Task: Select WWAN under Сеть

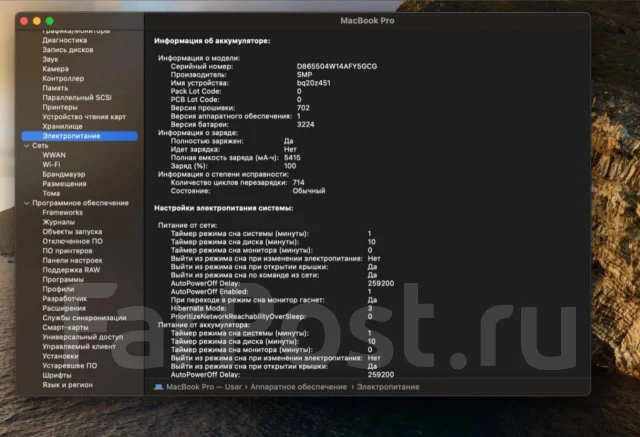Action: click(54, 155)
